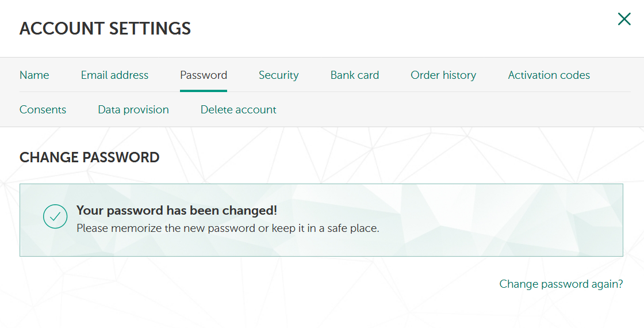Click the right side of the success banner

click(x=546, y=220)
